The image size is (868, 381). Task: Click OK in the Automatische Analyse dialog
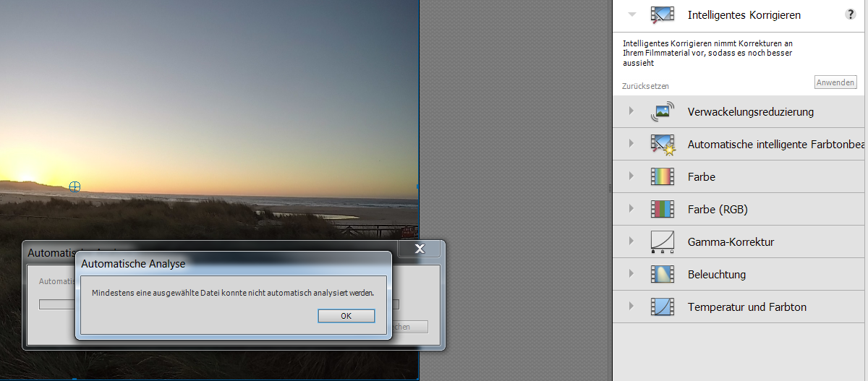346,316
